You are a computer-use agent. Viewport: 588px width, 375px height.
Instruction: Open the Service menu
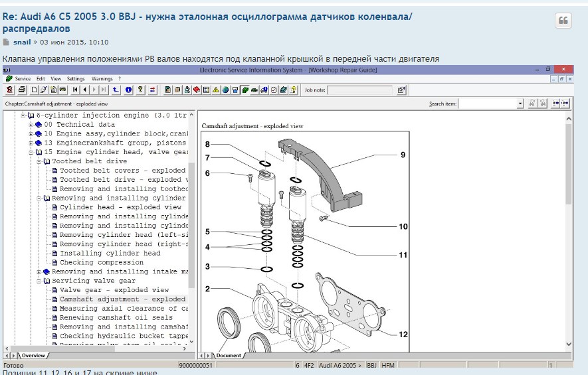(23, 79)
